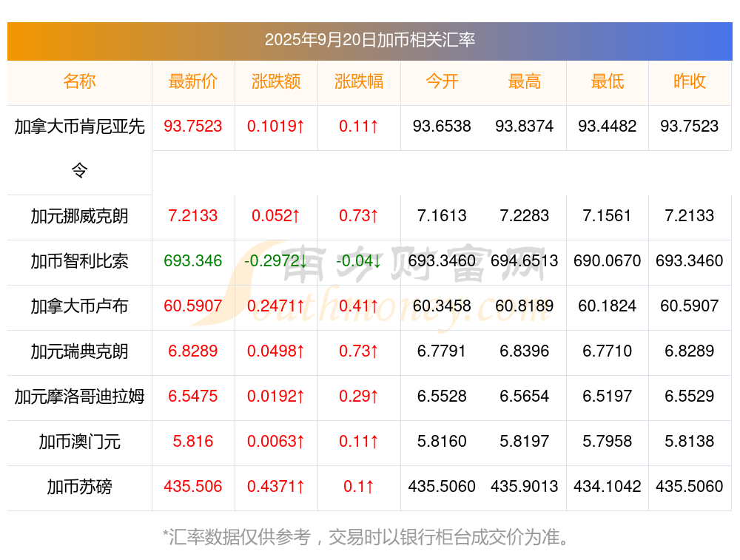
Task: Click the red latest price 7.2133
Action: point(193,215)
